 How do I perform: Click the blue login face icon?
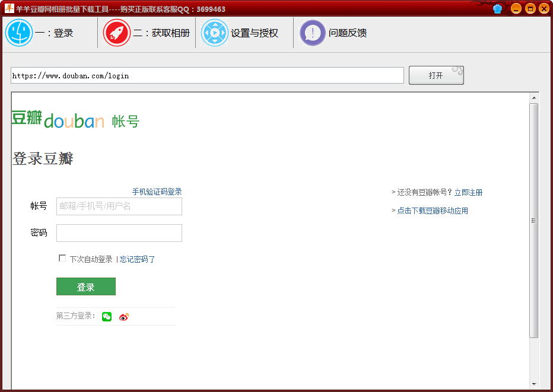coord(19,33)
